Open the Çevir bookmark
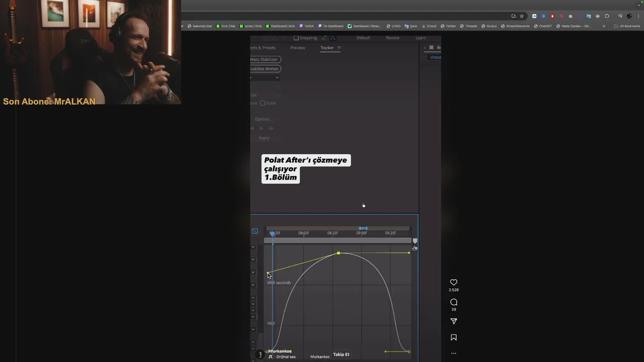644x362 pixels. point(411,26)
